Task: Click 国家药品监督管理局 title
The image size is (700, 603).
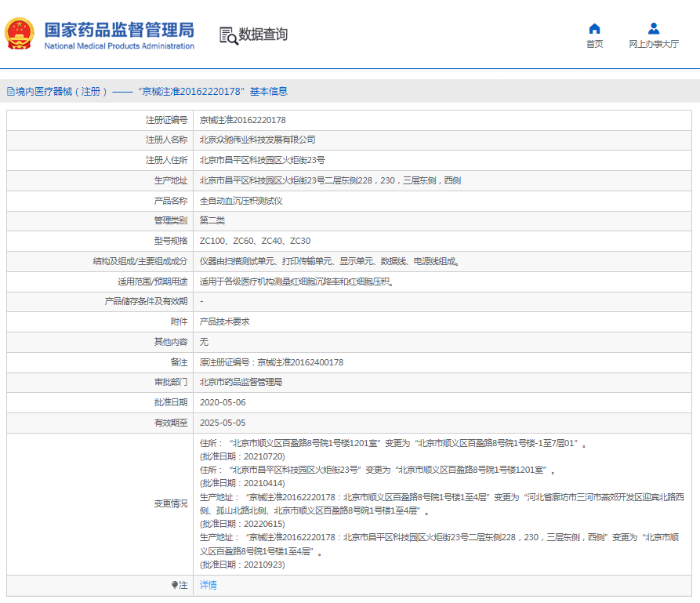Action: (119, 30)
